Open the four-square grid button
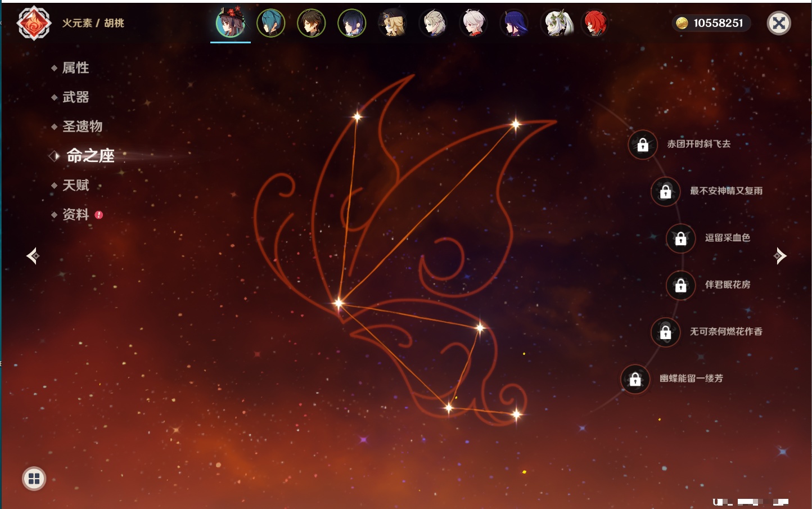This screenshot has height=509, width=812. 34,479
